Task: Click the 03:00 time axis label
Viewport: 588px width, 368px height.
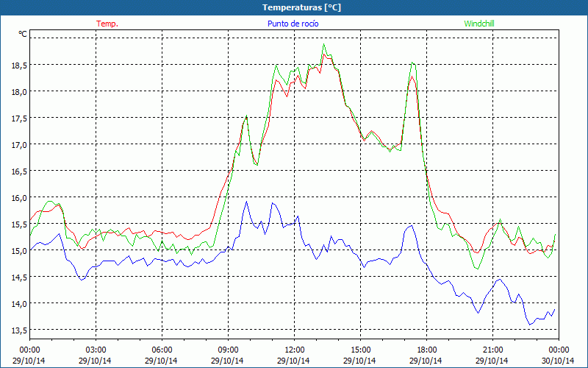Action: pyautogui.click(x=96, y=350)
